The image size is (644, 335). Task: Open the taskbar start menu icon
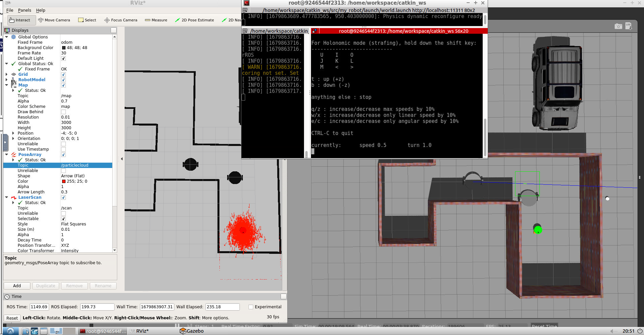[10, 331]
